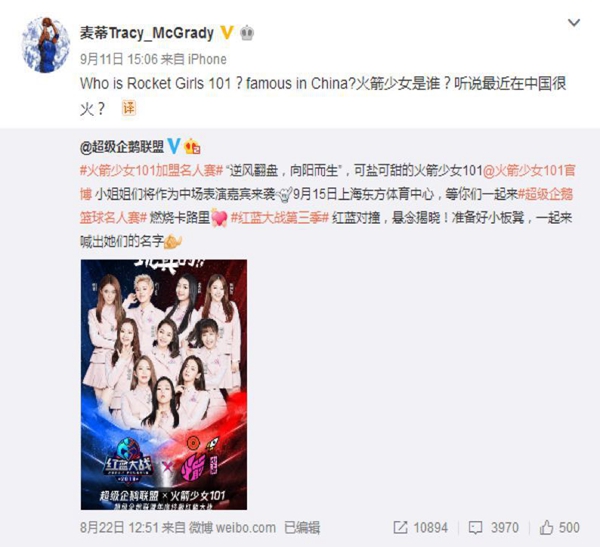Open the post options chevron menu
The height and width of the screenshot is (547, 600).
574,23
